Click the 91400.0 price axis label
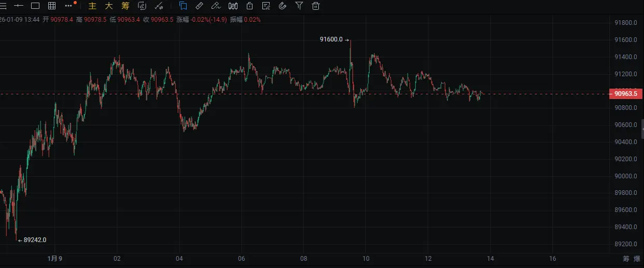This screenshot has height=268, width=644. tap(625, 57)
